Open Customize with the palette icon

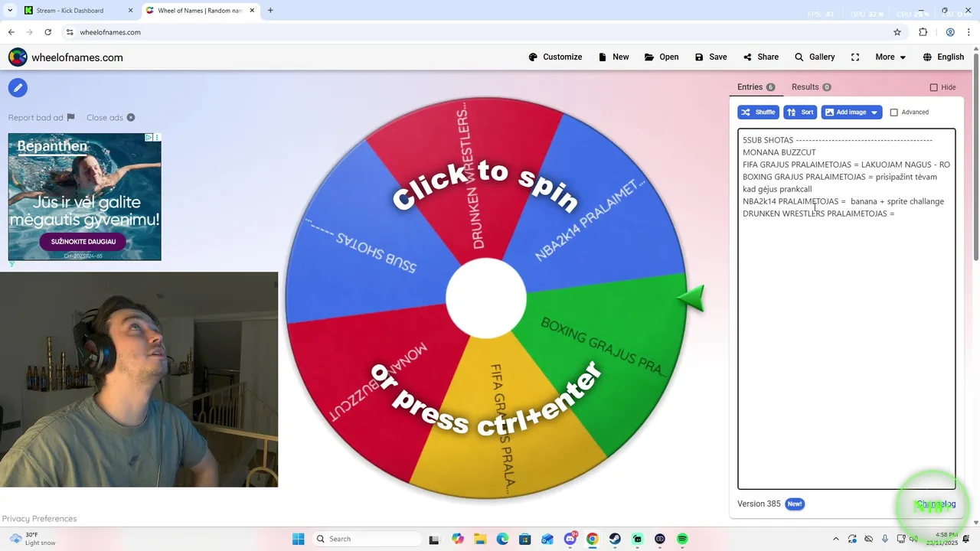pyautogui.click(x=555, y=57)
